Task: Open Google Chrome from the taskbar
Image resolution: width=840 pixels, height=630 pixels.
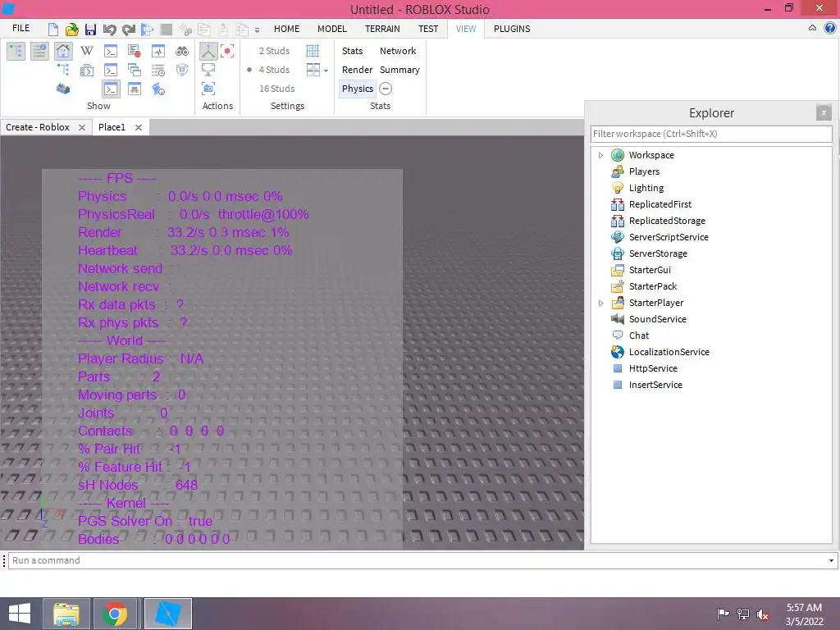Action: [x=115, y=614]
